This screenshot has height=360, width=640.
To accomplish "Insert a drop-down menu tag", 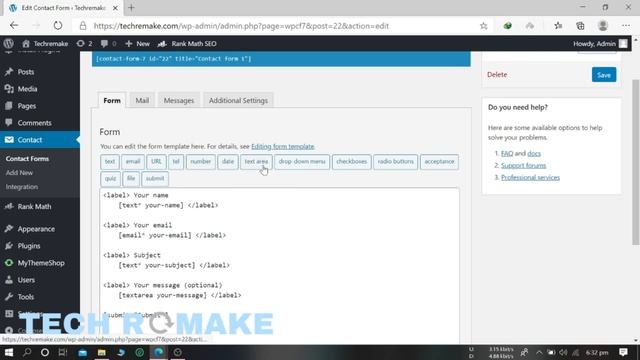I will pyautogui.click(x=302, y=162).
